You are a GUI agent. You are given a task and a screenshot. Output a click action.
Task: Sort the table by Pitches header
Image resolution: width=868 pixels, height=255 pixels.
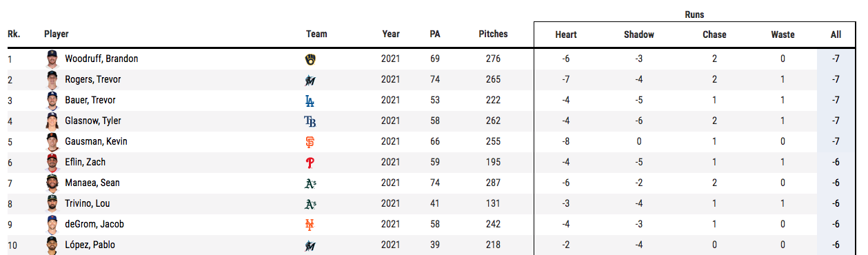click(x=493, y=34)
